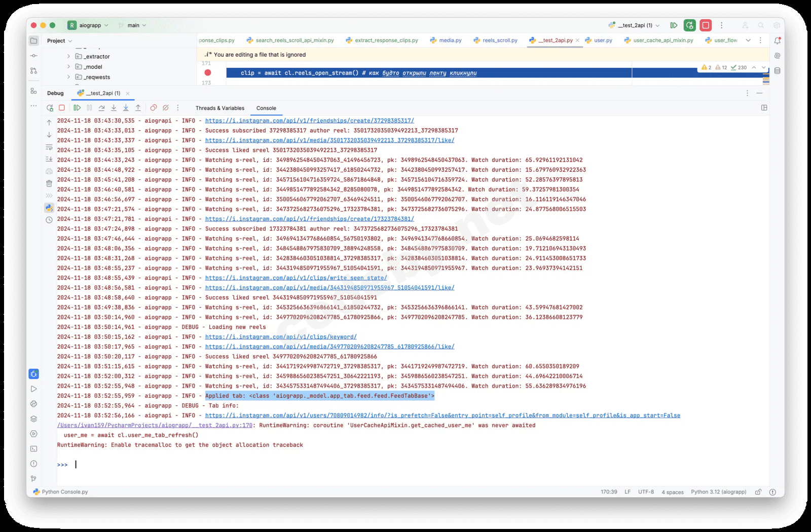Jump to __test_2api.py:170 source link
The height and width of the screenshot is (532, 811).
click(x=155, y=425)
